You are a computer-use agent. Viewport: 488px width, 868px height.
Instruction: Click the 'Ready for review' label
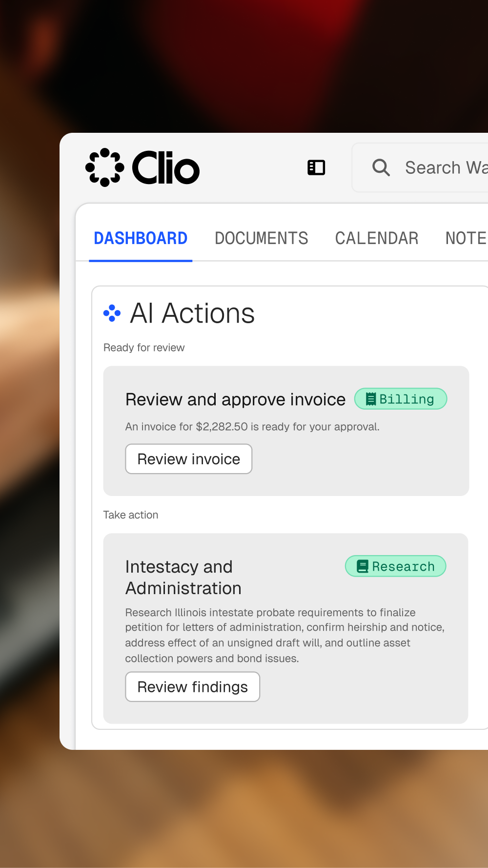(144, 348)
